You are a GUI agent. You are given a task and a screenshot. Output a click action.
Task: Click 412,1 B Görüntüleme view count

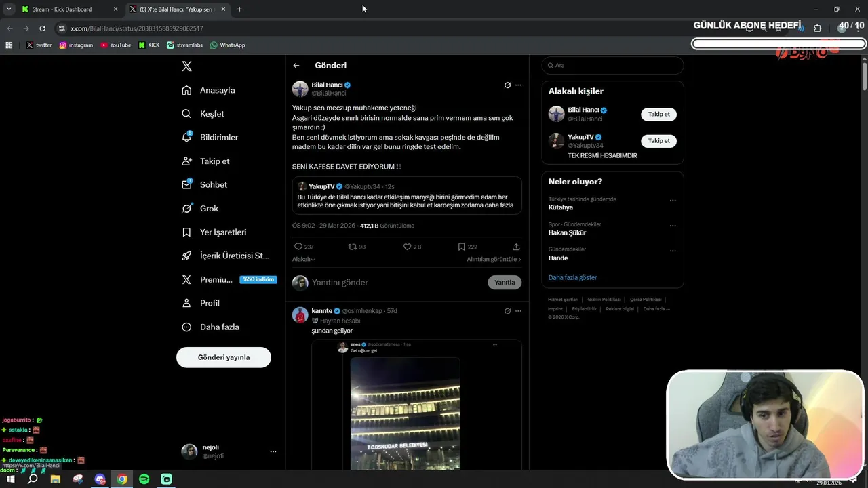coord(387,226)
